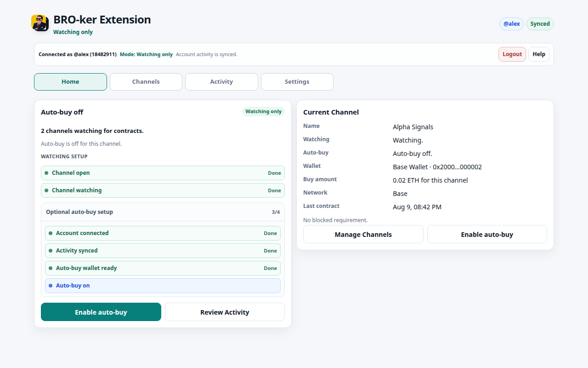
Task: Click the Last contract time Aug 9, 08:42 PM
Action: click(417, 207)
